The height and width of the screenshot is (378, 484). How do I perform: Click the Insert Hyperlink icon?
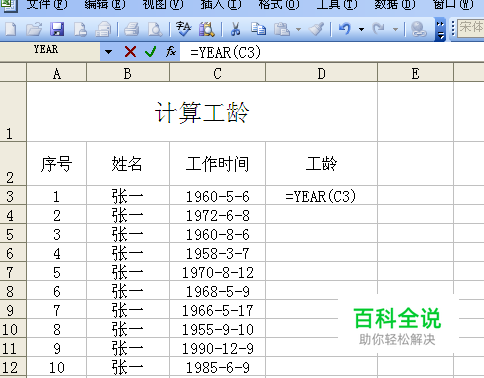(419, 29)
